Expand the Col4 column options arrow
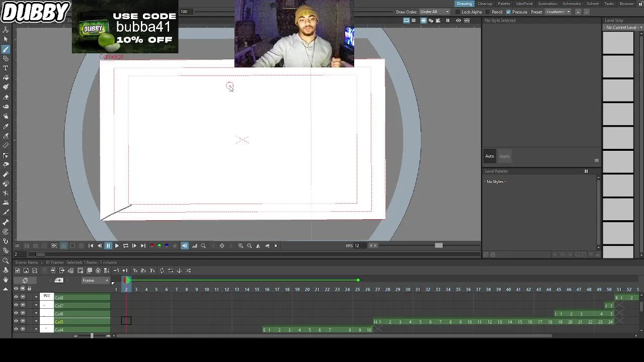Screen dimensions: 644x362 pyautogui.click(x=36, y=329)
